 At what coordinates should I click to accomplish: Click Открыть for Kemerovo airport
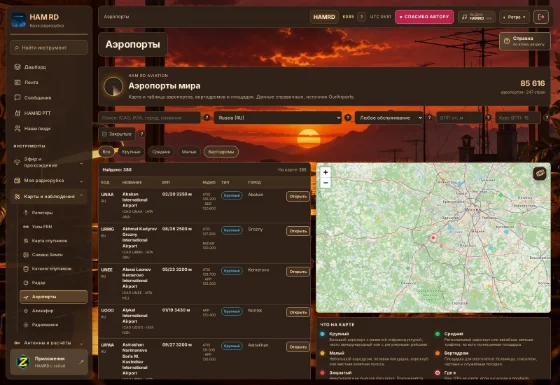pos(298,272)
